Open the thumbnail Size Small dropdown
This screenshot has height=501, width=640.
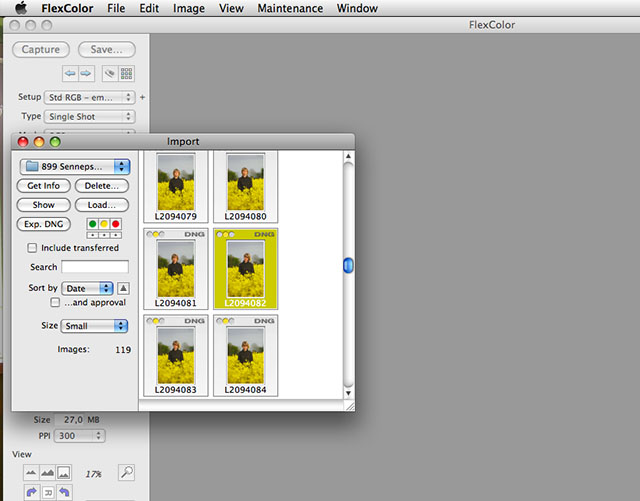point(94,326)
